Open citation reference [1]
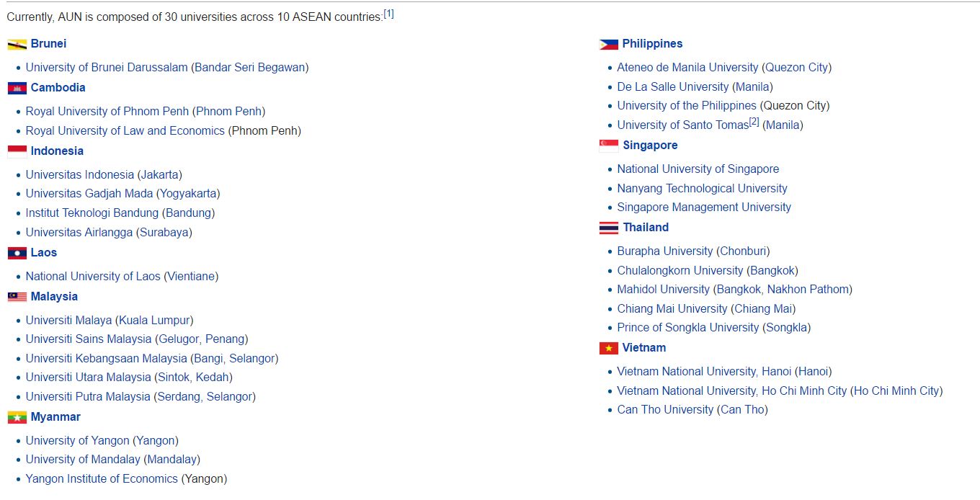This screenshot has width=980, height=500. [x=388, y=13]
